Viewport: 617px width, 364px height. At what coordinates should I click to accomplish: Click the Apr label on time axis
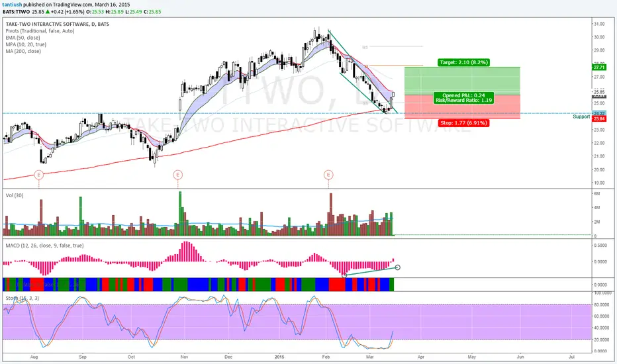(x=421, y=357)
